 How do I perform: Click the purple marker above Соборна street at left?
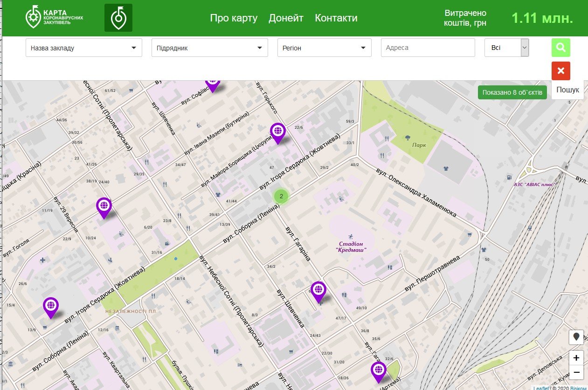[x=51, y=307]
